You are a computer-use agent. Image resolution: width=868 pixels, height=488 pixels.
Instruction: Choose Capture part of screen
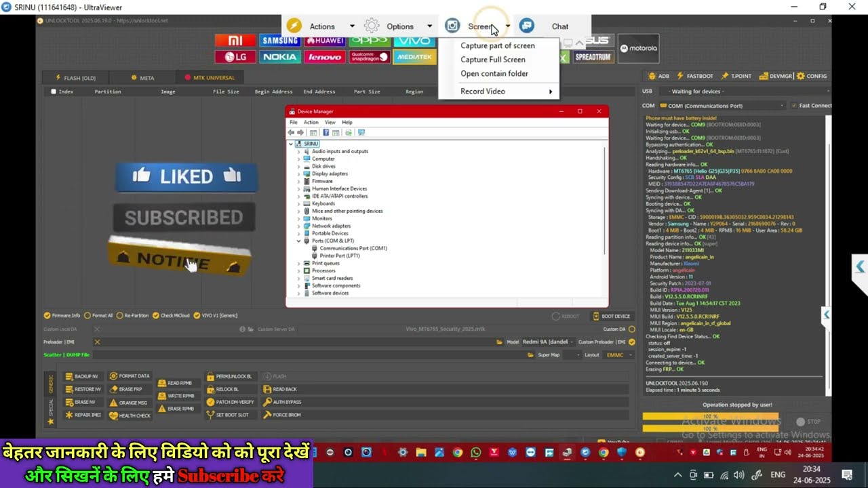click(x=498, y=45)
